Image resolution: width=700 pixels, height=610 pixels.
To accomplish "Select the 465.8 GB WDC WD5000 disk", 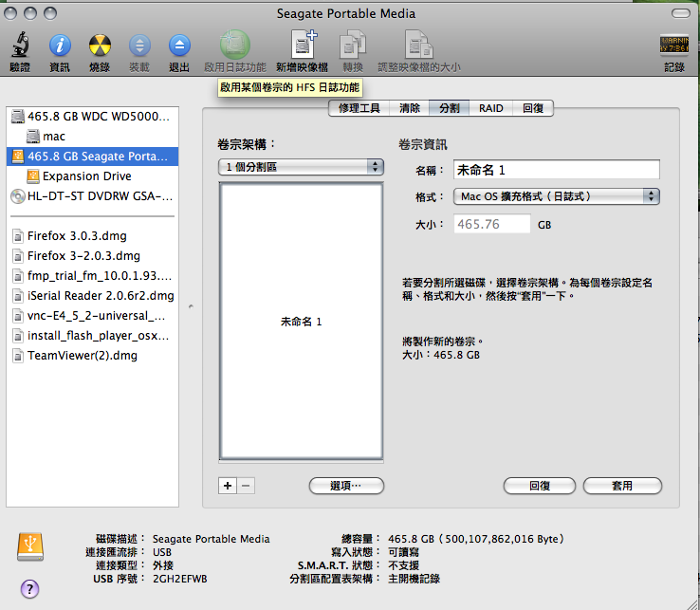I will (92, 117).
